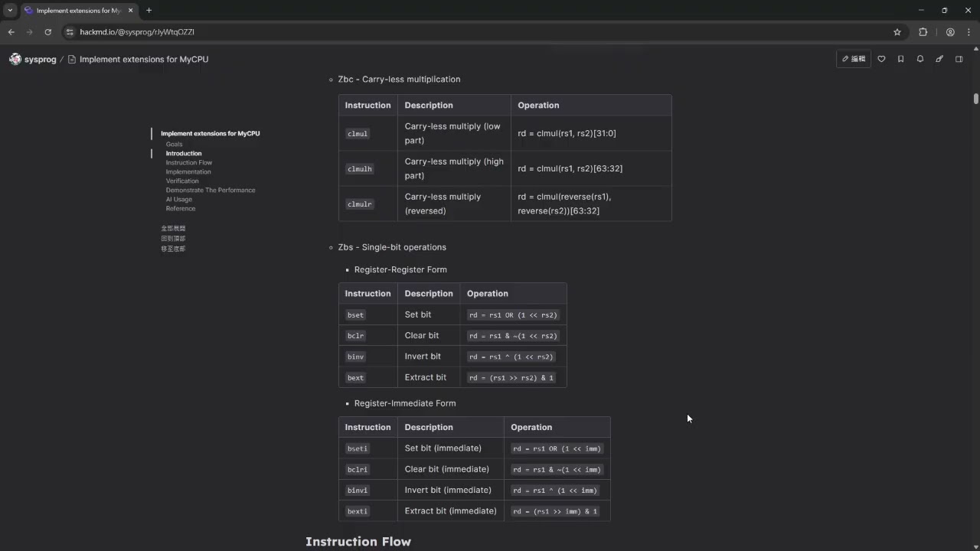
Task: Click 'Zbc - Carry-less multiplication' bullet text
Action: (x=399, y=79)
